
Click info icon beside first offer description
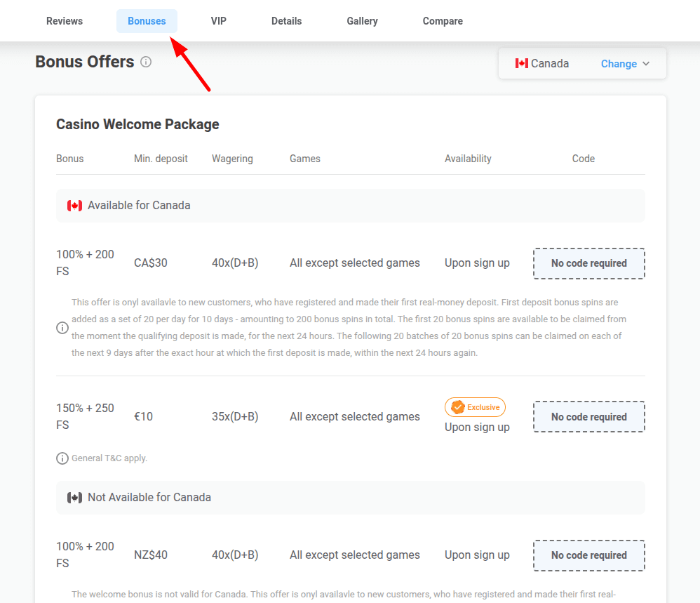62,328
